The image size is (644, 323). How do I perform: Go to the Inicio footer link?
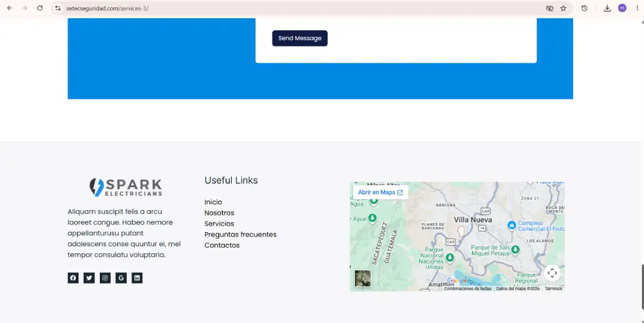click(213, 202)
